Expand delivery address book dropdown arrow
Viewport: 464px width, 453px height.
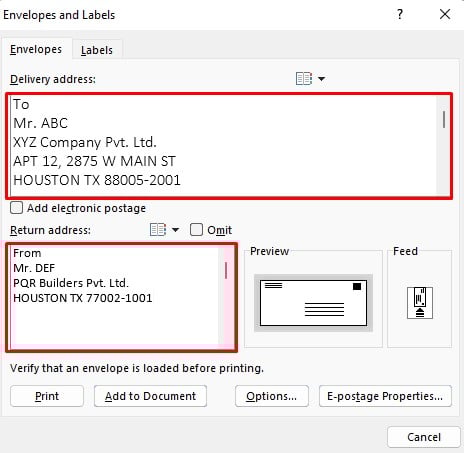point(321,79)
